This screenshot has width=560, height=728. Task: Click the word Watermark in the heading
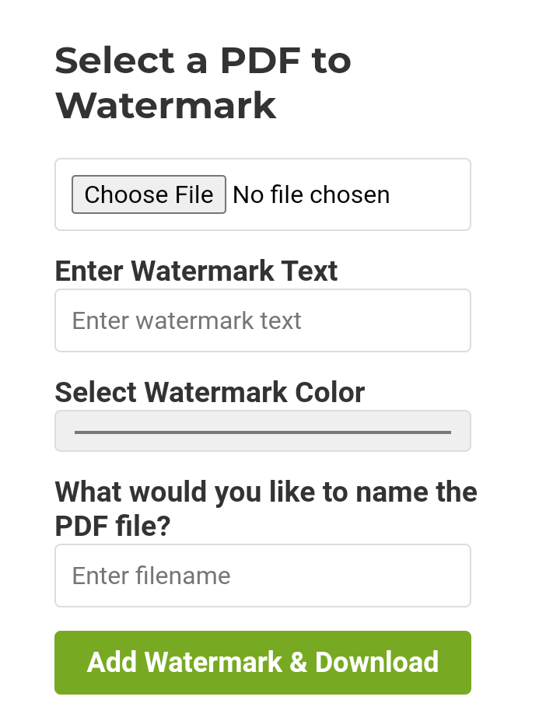click(x=166, y=106)
